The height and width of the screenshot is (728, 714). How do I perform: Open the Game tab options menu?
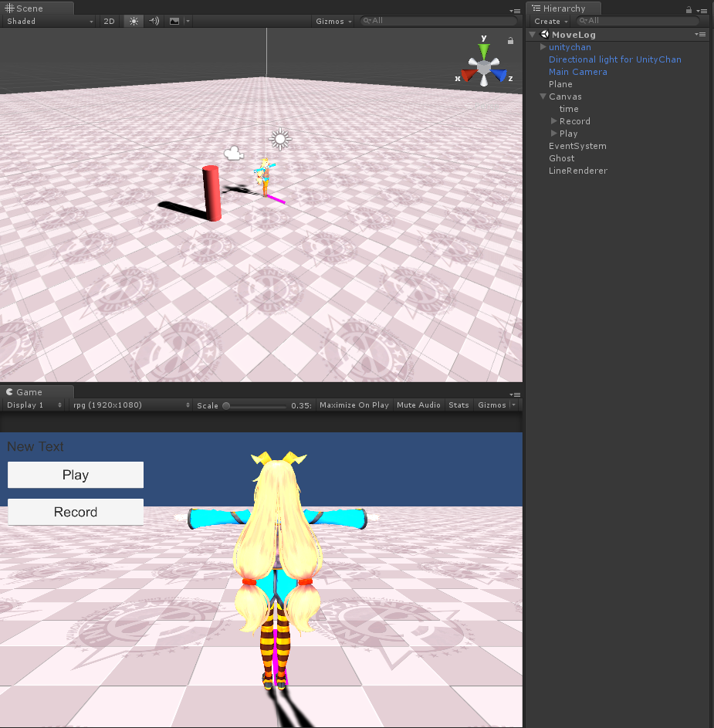click(514, 394)
